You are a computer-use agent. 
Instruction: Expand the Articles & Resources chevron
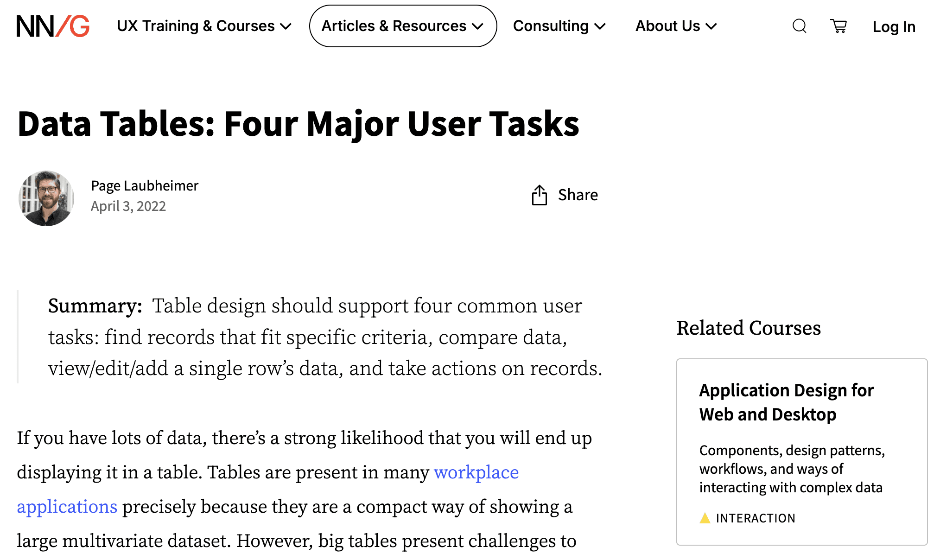click(478, 26)
